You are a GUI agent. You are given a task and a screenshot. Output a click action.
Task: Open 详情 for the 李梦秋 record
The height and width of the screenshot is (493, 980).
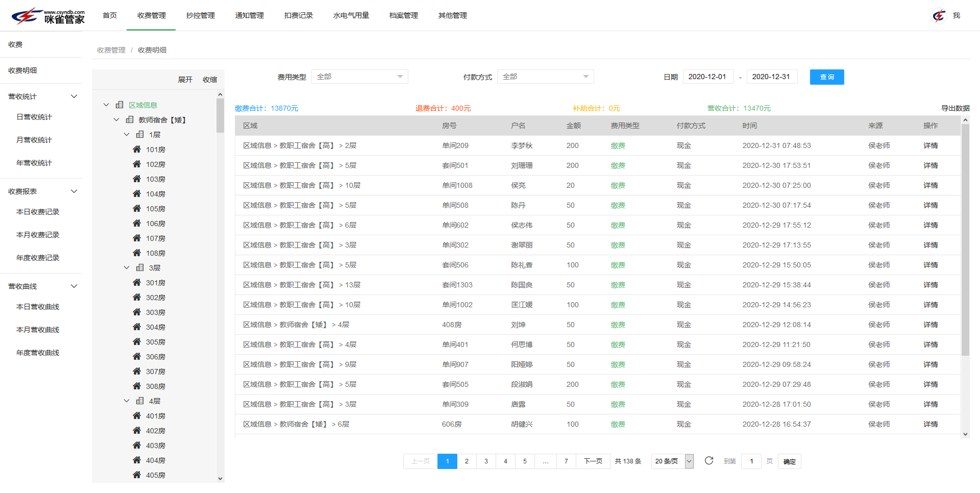(930, 145)
